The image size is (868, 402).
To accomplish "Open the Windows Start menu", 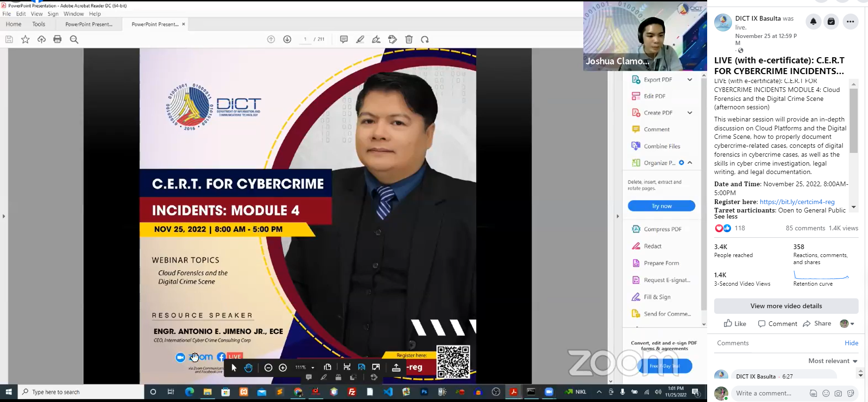I will pyautogui.click(x=8, y=392).
